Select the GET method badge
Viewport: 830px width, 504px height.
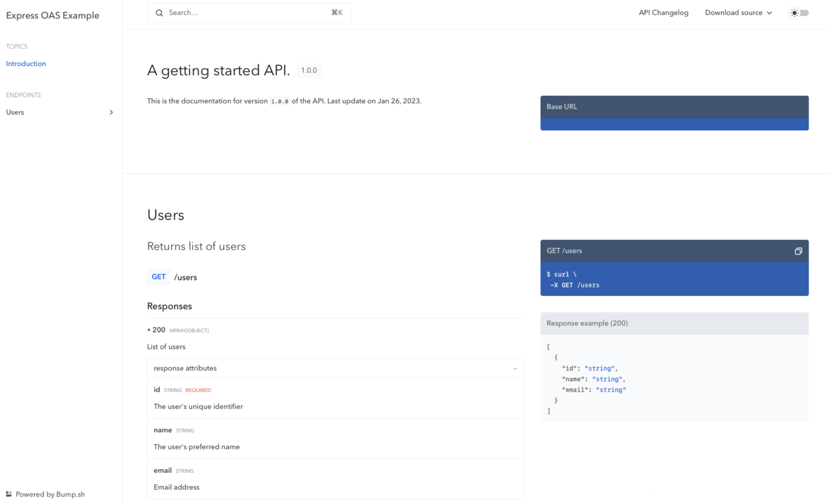pyautogui.click(x=158, y=277)
